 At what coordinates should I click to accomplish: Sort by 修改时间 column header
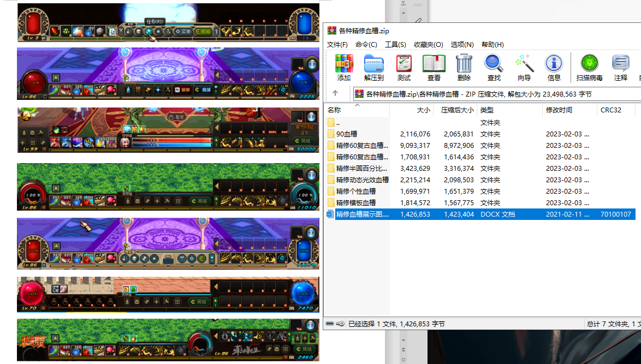[x=559, y=110]
